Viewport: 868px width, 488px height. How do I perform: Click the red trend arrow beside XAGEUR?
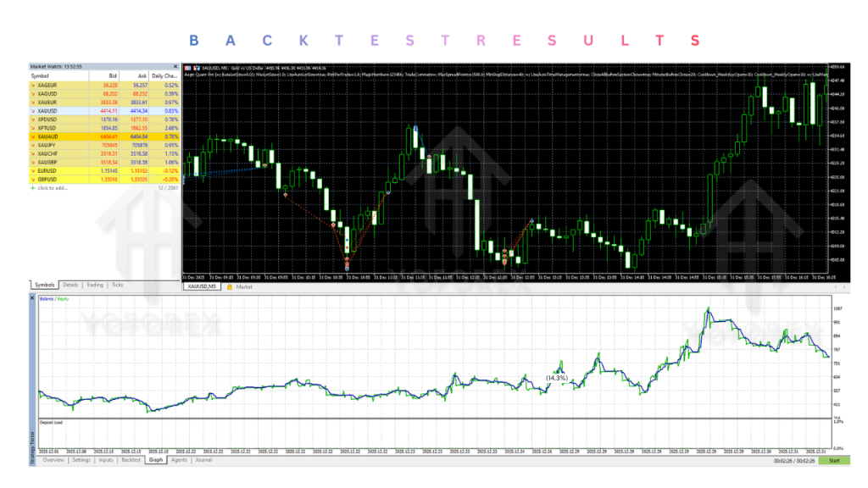[31, 86]
